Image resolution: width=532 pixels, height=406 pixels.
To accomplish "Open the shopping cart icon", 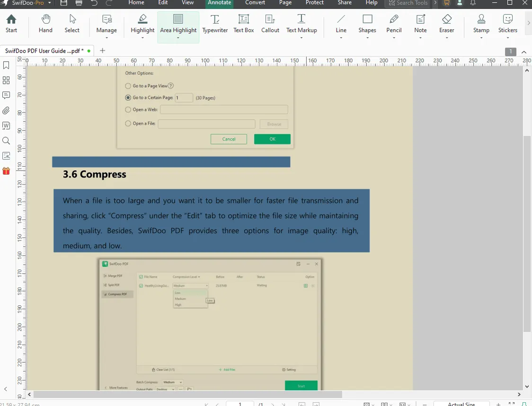I will coord(446,3).
